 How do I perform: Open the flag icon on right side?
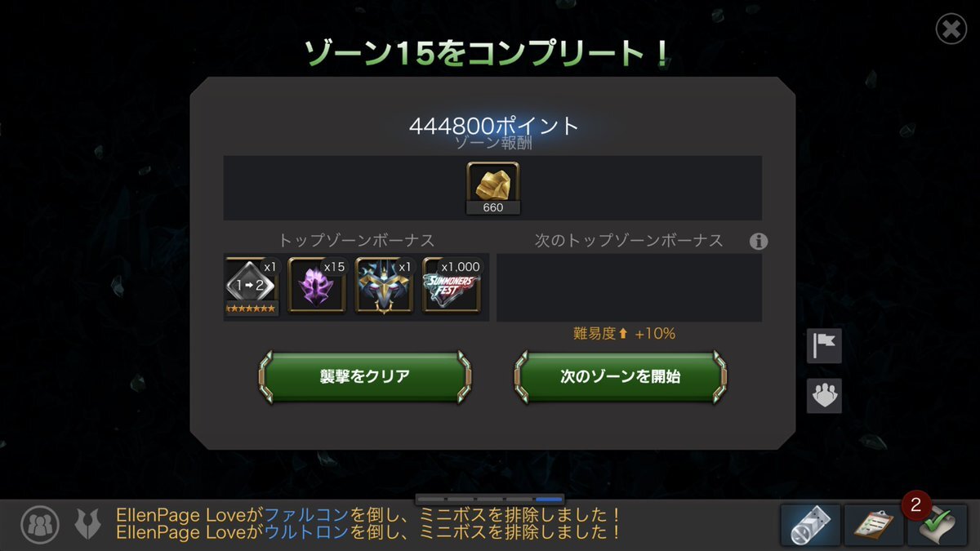click(x=824, y=346)
